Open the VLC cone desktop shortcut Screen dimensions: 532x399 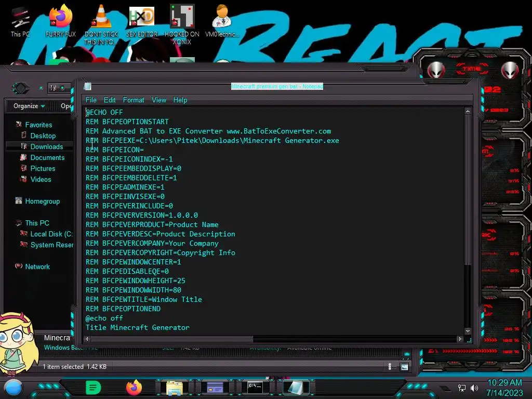[101, 24]
